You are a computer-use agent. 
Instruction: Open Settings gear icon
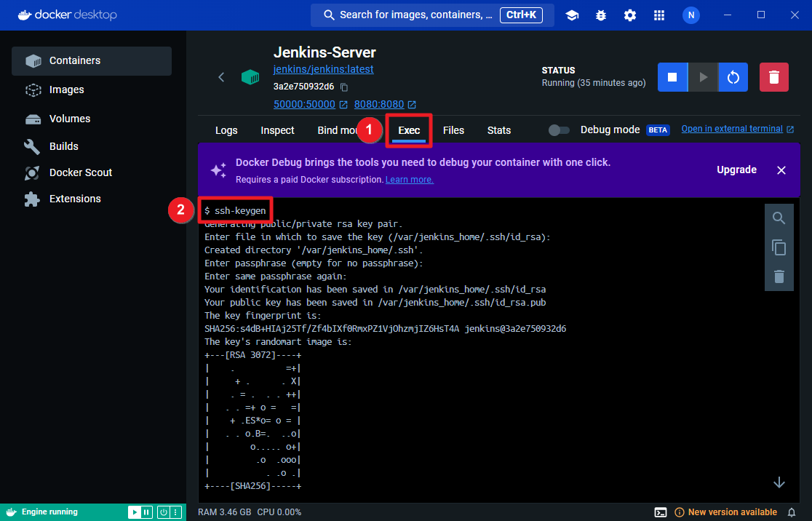click(629, 15)
